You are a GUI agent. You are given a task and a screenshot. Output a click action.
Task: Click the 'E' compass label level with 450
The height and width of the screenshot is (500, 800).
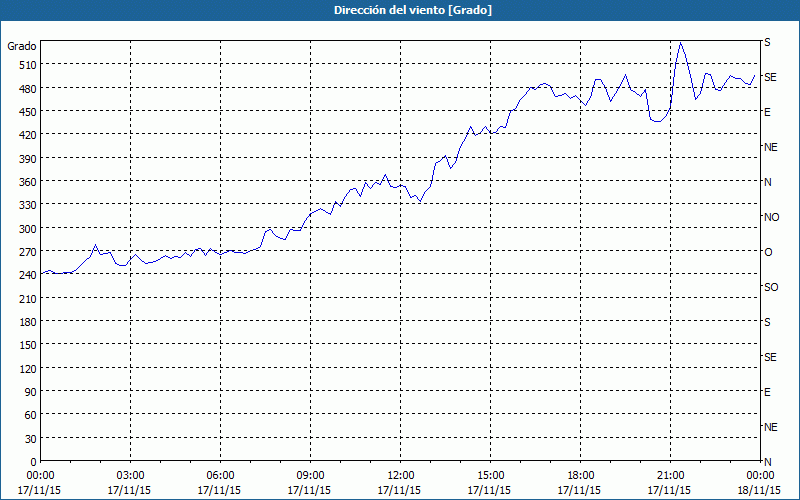pos(767,112)
